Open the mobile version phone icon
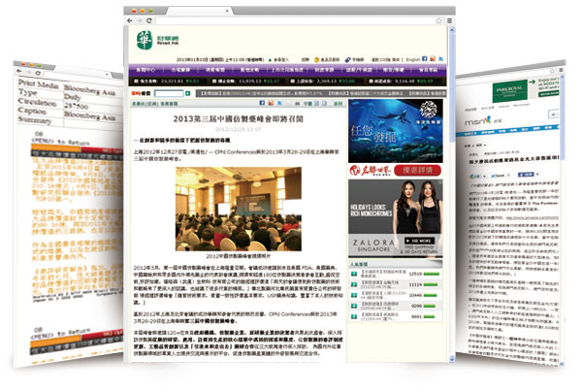Viewport: 582px width, 392px height. tap(348, 60)
